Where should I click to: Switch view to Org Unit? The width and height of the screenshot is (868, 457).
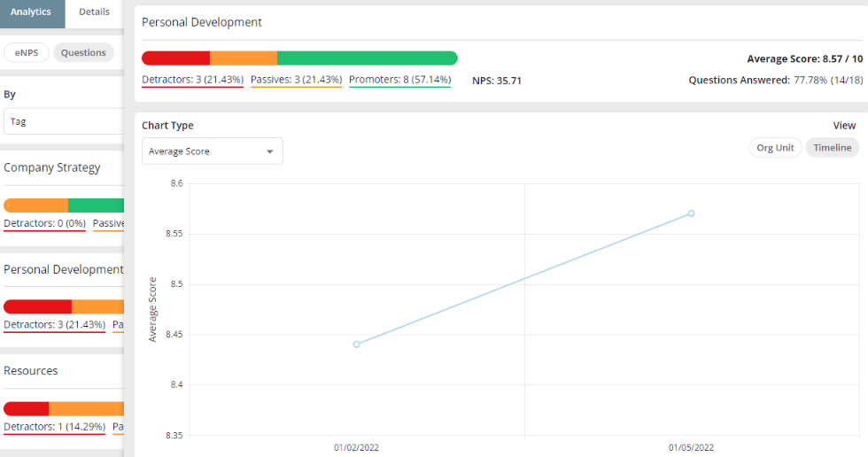(x=775, y=148)
